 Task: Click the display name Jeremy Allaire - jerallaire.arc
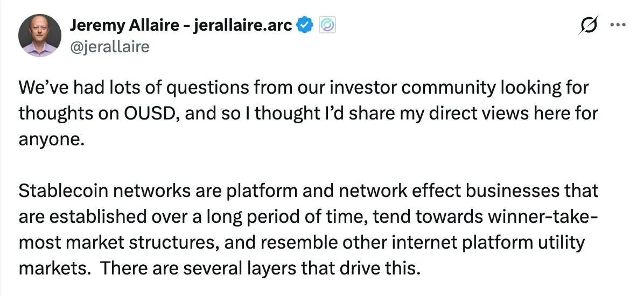coord(181,25)
